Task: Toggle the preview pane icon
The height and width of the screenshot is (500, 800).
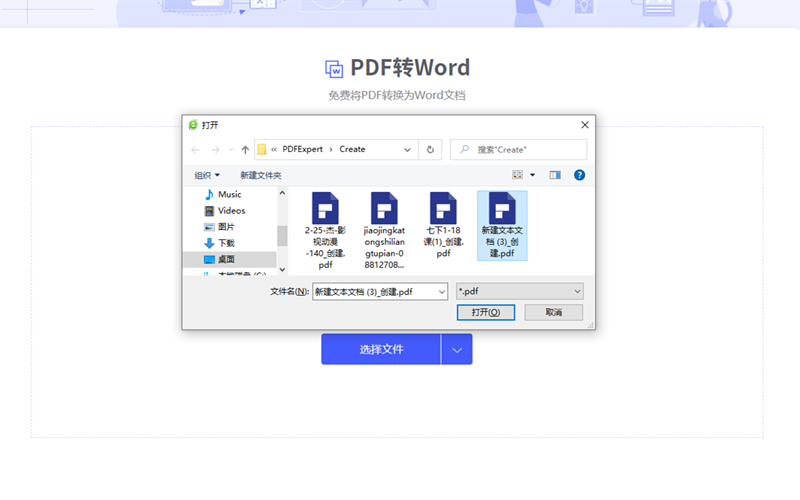Action: tap(555, 175)
